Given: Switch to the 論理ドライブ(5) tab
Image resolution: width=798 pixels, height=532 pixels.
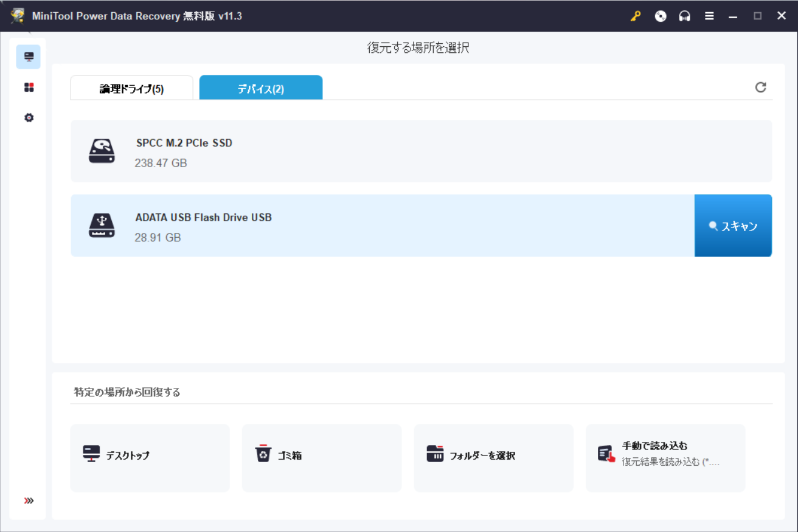Looking at the screenshot, I should coord(132,89).
